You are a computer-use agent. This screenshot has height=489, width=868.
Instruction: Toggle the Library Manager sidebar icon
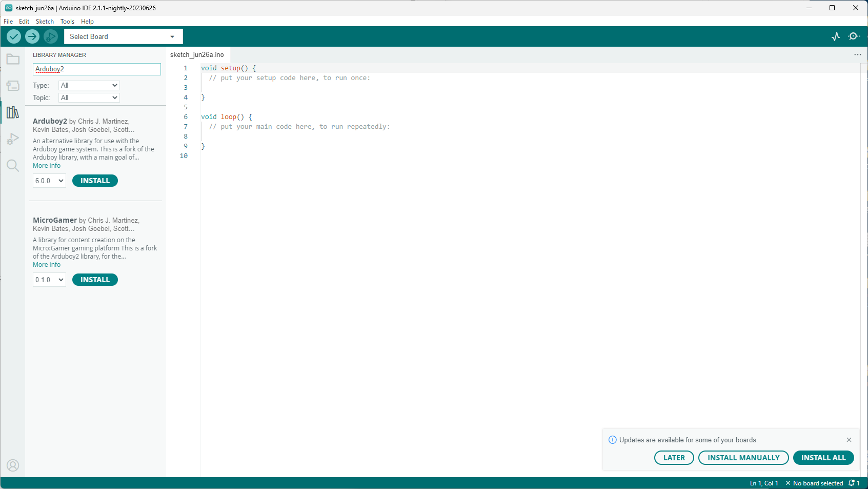[13, 112]
